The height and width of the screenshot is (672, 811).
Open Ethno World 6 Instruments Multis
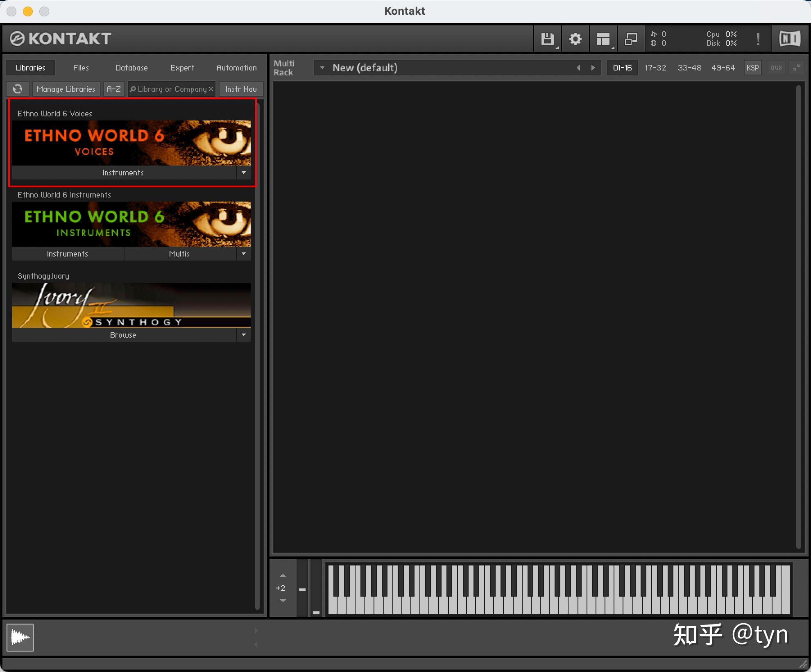[180, 254]
